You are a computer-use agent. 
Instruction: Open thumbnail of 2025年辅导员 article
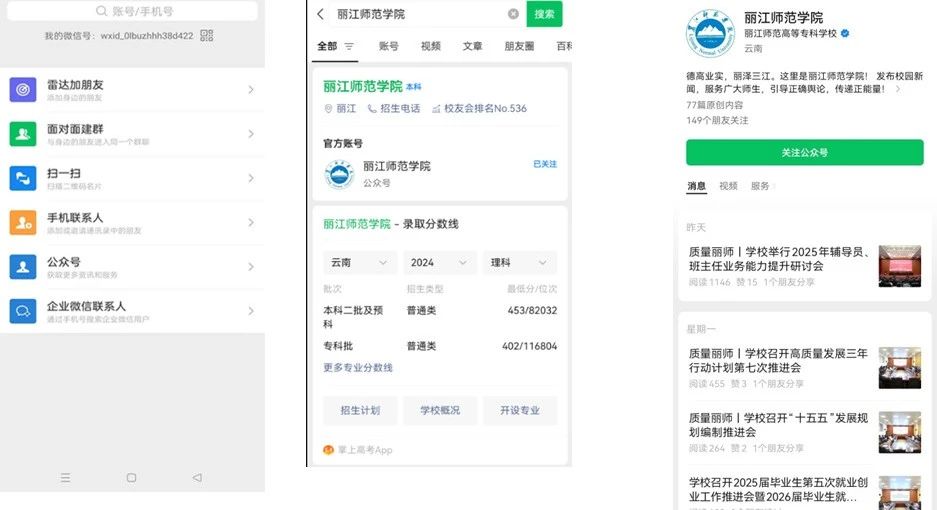pos(899,266)
